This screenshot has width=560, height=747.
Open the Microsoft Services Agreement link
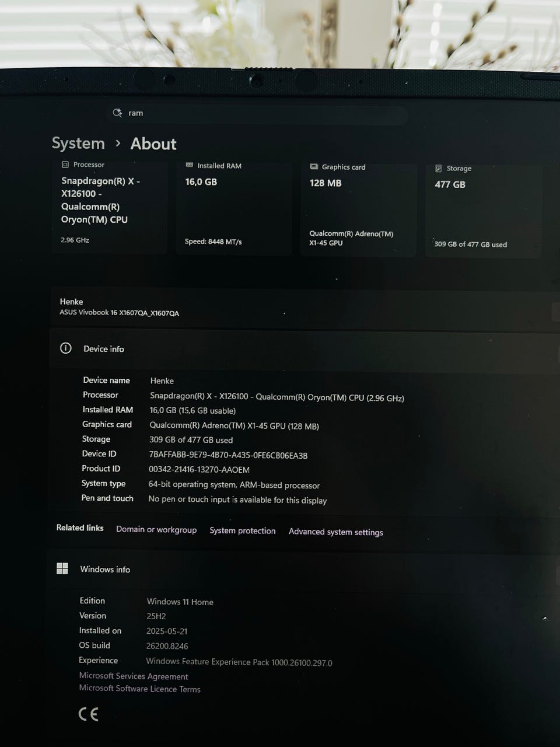(134, 676)
